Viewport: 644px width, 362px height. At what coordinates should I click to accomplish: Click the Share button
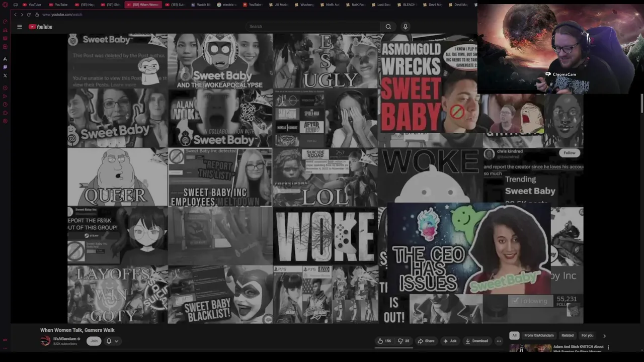[426, 341]
